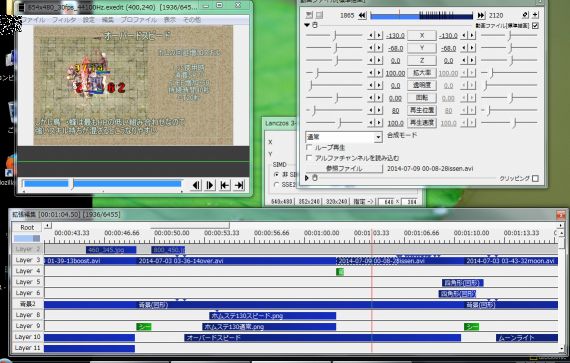This screenshot has width=570, height=363.
Task: Click the Root scene button in timeline
Action: click(27, 227)
